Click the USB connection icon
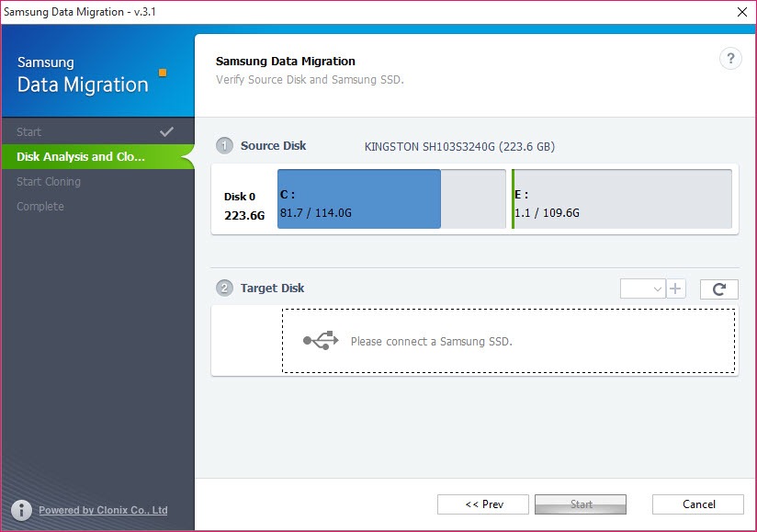Image resolution: width=757 pixels, height=532 pixels. tap(321, 341)
